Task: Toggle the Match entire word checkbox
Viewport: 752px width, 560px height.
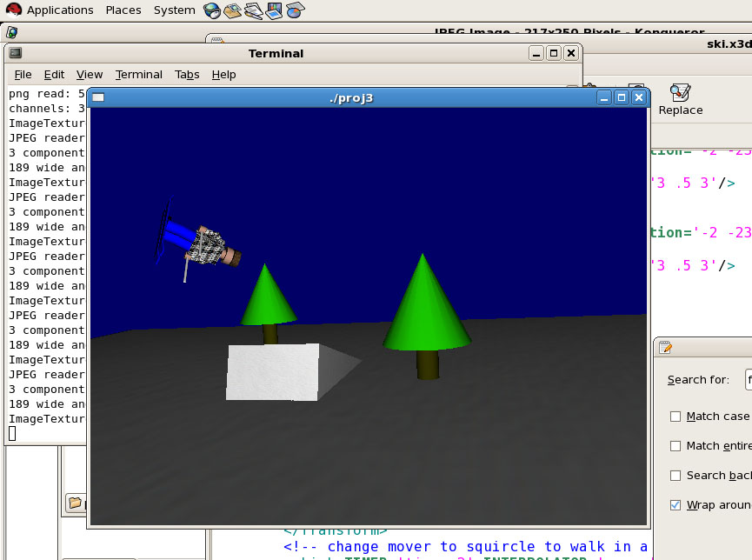Action: coord(675,446)
